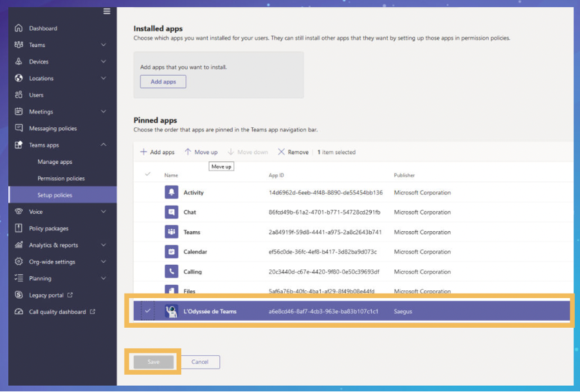Click the Save button
Image resolution: width=580 pixels, height=392 pixels.
[154, 362]
